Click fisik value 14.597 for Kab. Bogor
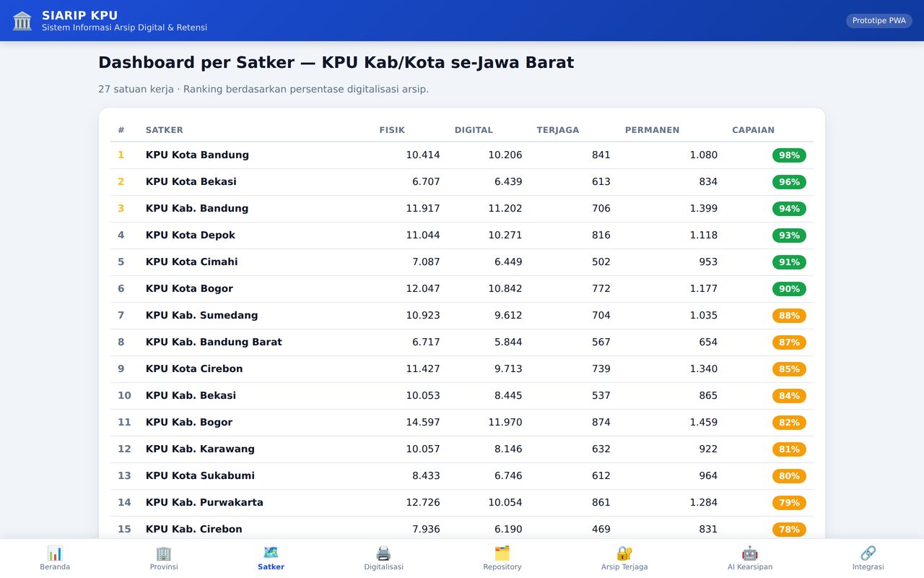Screen dimensions: 924x578 click(423, 423)
